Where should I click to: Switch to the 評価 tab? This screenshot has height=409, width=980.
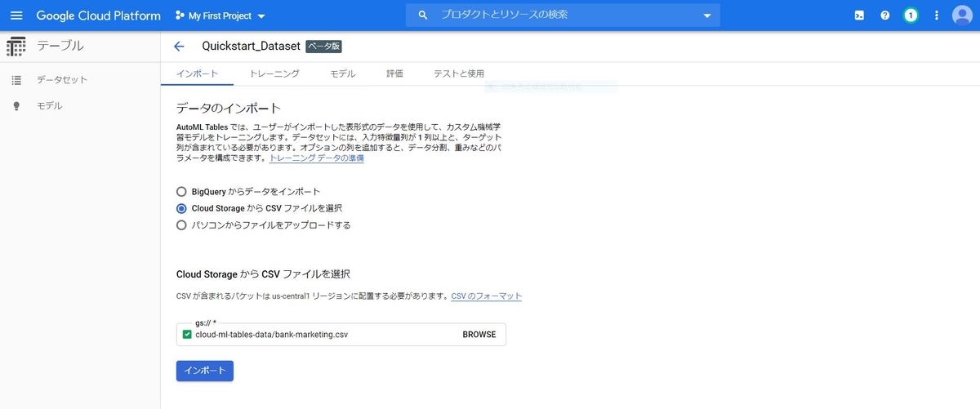coord(394,73)
